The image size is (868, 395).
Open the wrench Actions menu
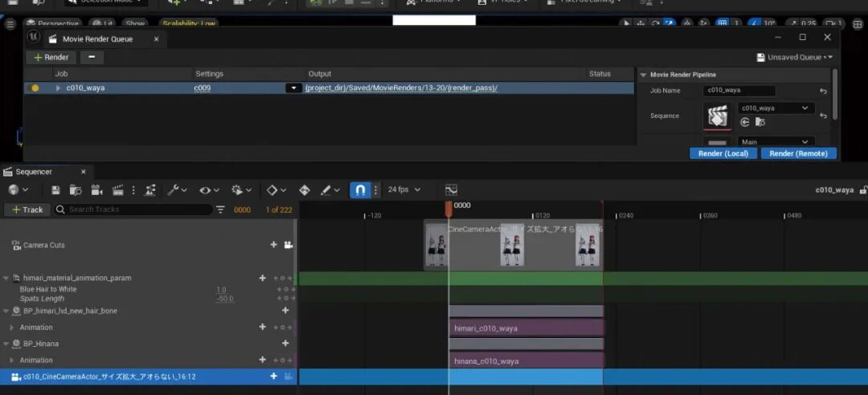point(177,190)
